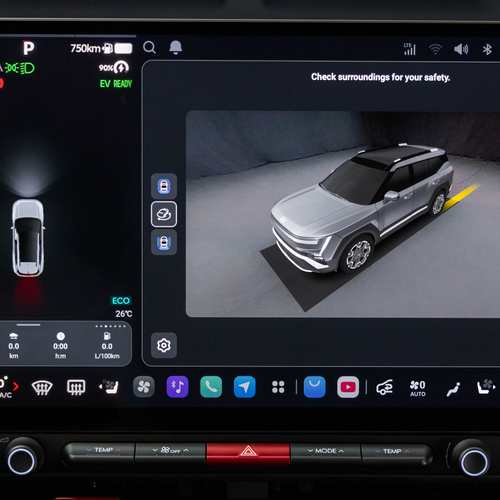Tap trip distance 0.0 km widget
The height and width of the screenshot is (500, 500).
coord(14,346)
